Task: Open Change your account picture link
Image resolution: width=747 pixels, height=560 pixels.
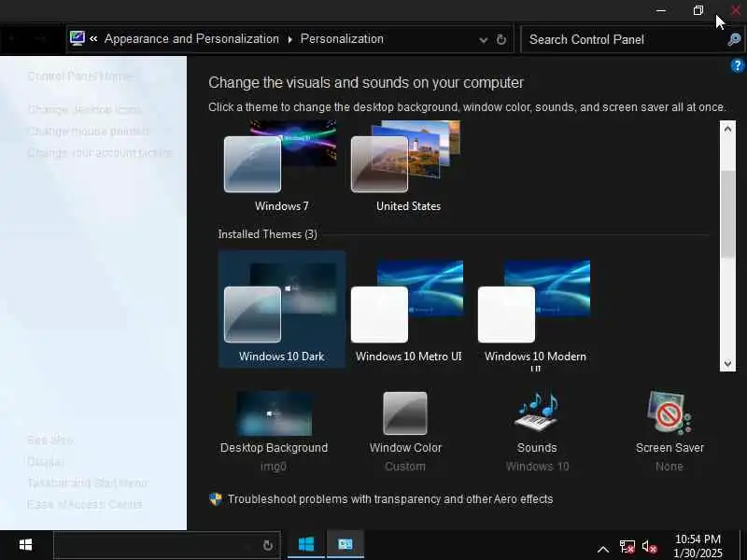Action: pyautogui.click(x=100, y=153)
